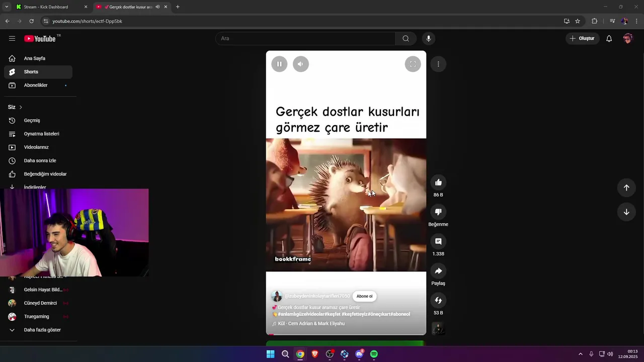
Task: Open the sound thumbnail below remix
Action: click(438, 329)
